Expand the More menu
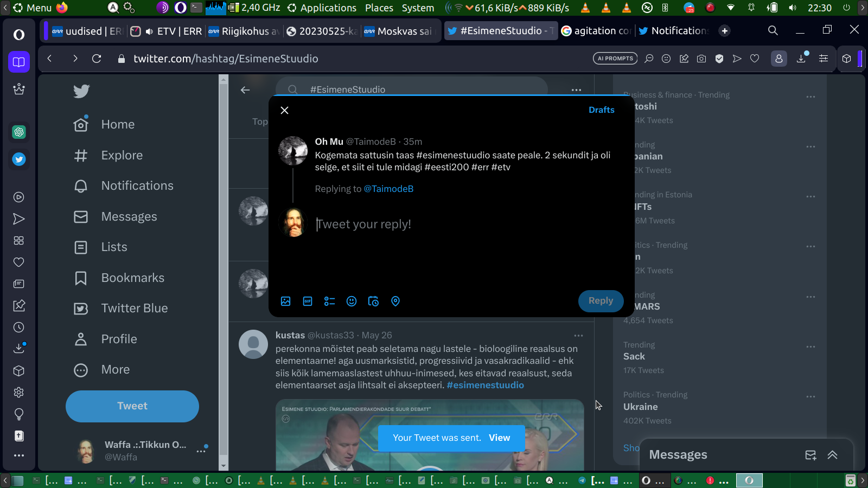 tap(102, 370)
